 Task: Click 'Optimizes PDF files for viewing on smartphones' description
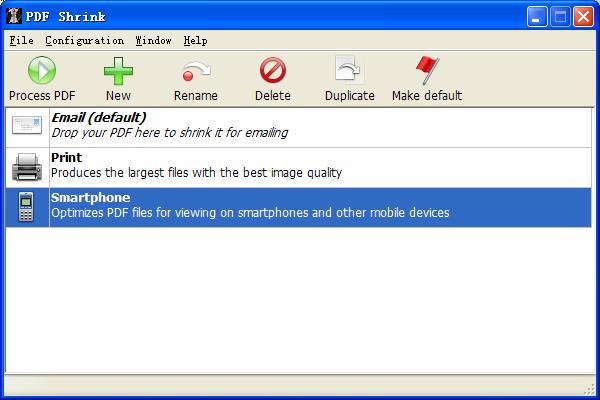250,212
